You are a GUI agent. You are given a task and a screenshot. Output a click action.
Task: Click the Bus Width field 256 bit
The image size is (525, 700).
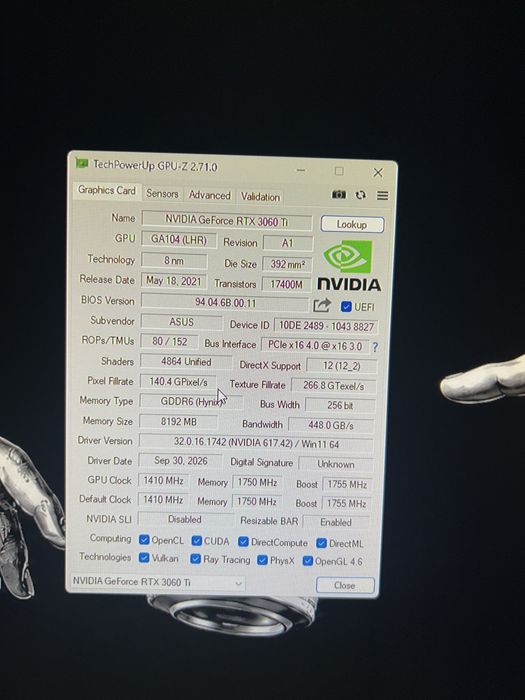click(x=340, y=405)
